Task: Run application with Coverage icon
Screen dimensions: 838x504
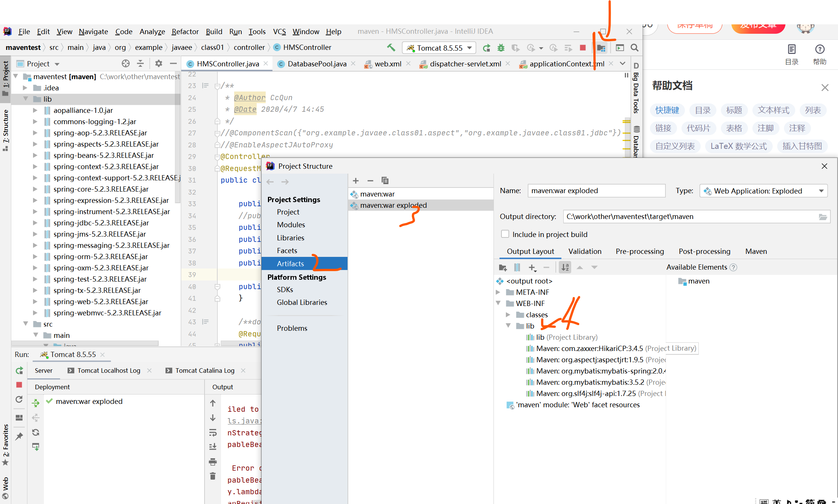Action: click(516, 48)
